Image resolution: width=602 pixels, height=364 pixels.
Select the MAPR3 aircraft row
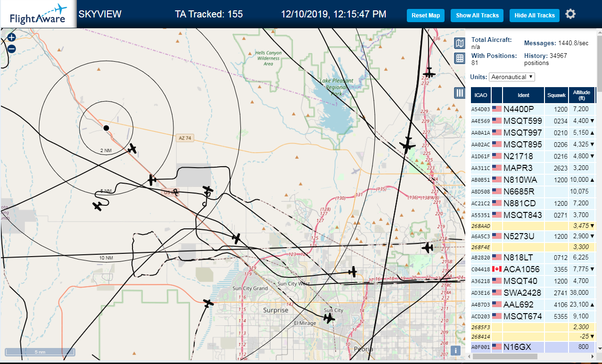pyautogui.click(x=533, y=168)
